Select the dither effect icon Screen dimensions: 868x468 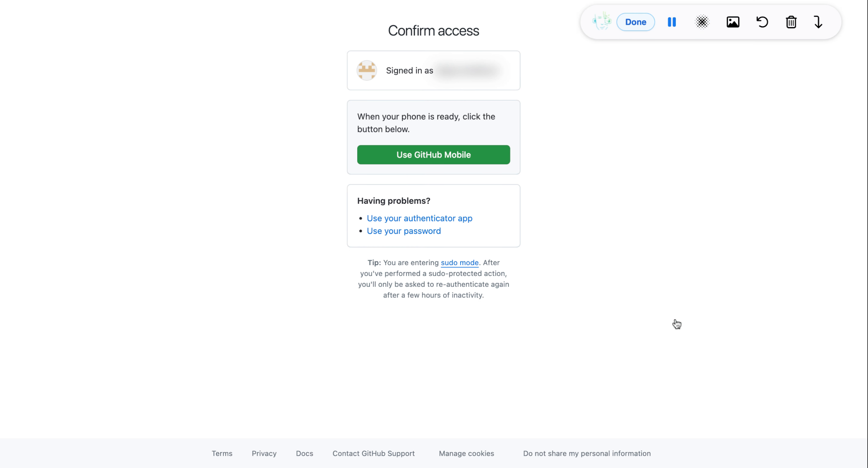pos(702,22)
